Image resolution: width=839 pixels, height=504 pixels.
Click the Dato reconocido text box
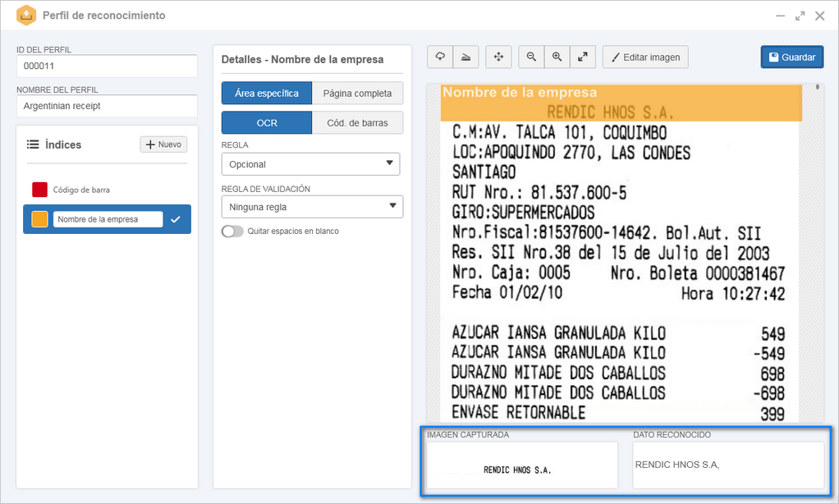point(728,465)
